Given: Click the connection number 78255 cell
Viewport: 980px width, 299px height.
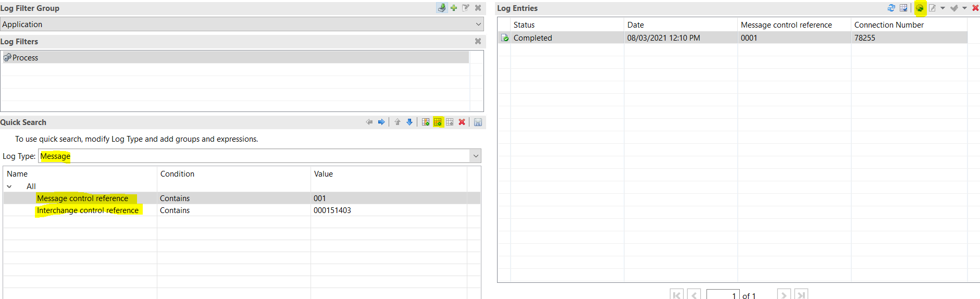Looking at the screenshot, I should (x=865, y=38).
